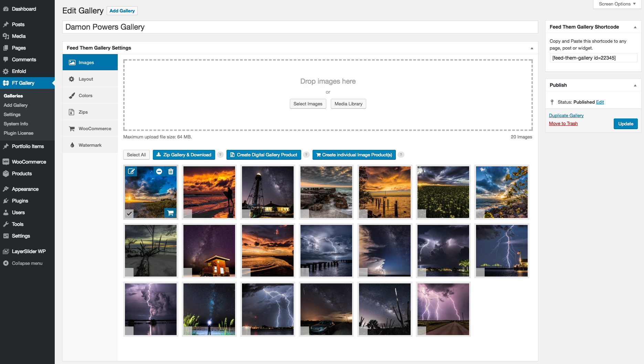Click the Appearance paintbrush icon
This screenshot has height=364, width=644.
tap(6, 189)
